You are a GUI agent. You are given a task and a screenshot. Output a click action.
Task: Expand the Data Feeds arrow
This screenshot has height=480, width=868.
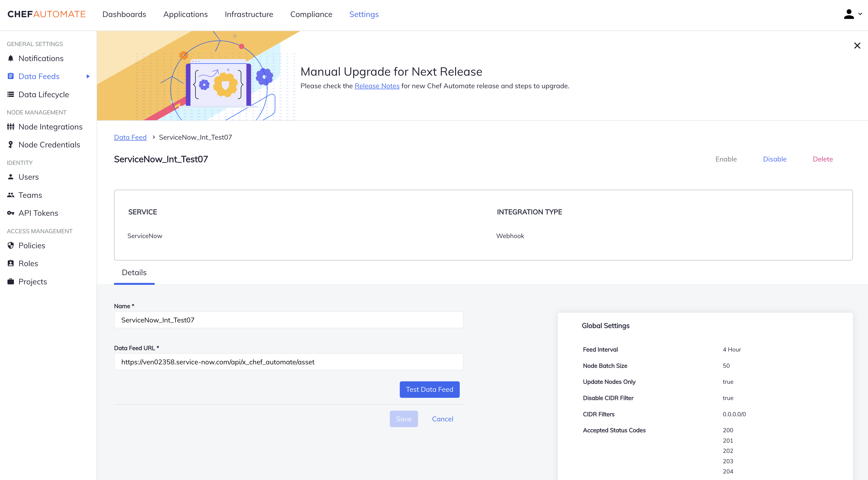[x=88, y=76]
